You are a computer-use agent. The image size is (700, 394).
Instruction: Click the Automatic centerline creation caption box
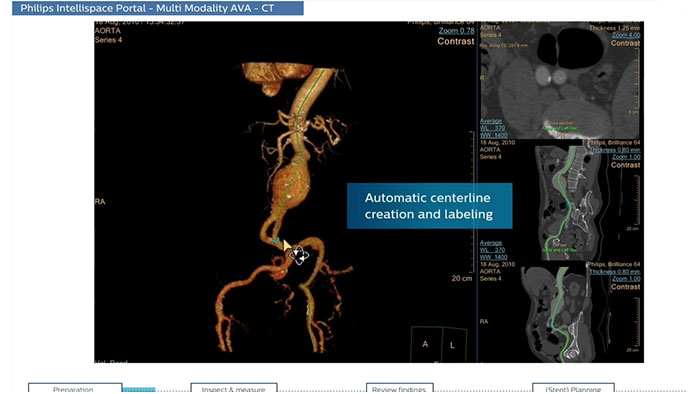tap(429, 206)
